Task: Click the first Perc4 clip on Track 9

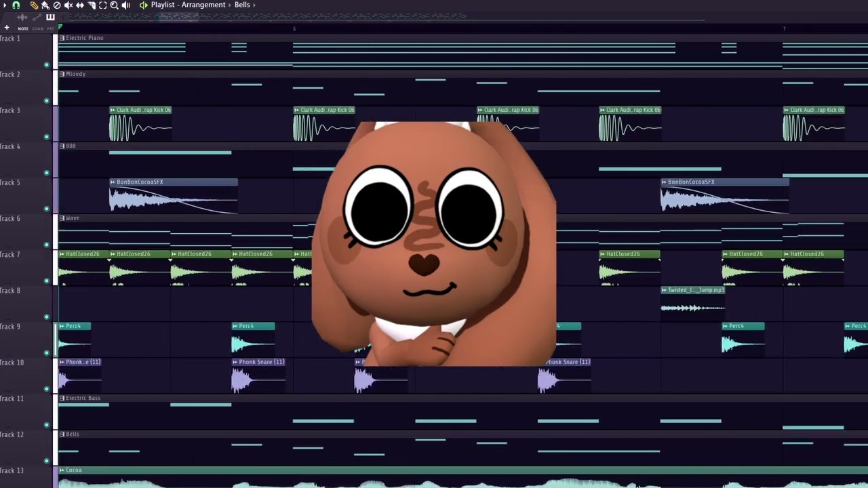Action: coord(75,340)
